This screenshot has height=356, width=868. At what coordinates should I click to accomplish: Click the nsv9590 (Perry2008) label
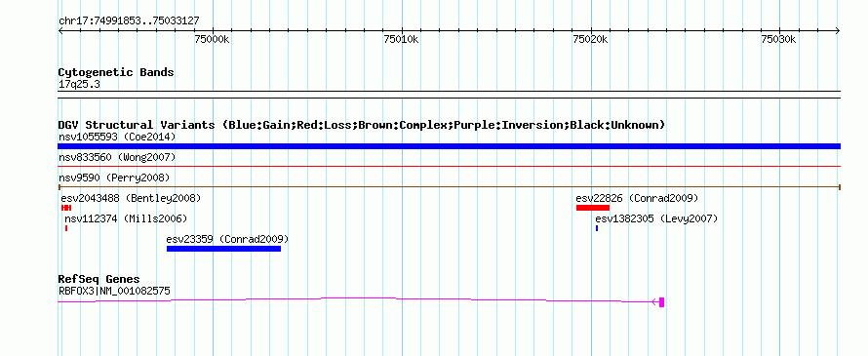[x=114, y=178]
